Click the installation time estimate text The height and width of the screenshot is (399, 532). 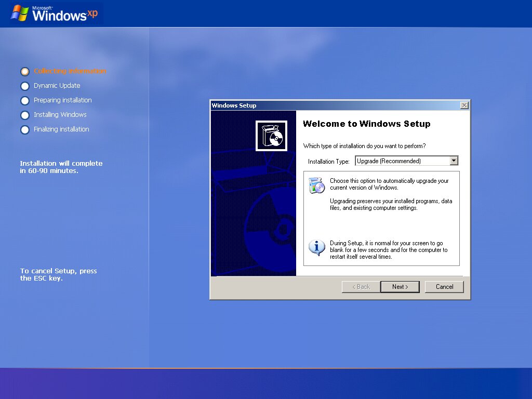point(61,167)
